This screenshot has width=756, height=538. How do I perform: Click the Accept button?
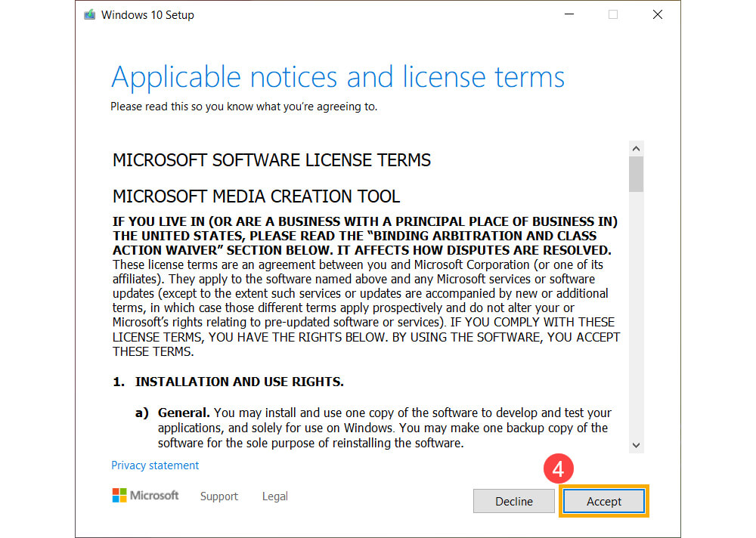point(603,502)
